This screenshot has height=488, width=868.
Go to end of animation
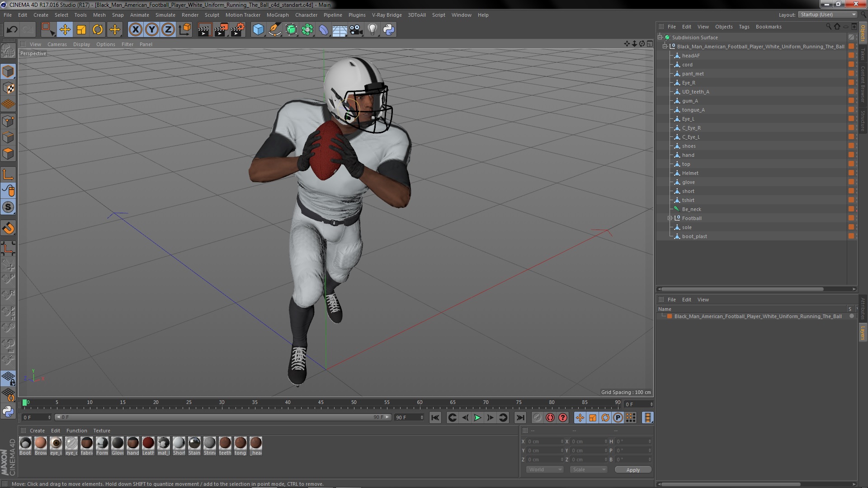point(520,418)
